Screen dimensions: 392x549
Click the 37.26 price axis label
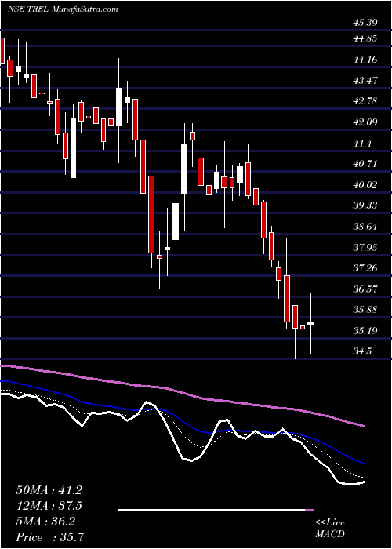[365, 268]
